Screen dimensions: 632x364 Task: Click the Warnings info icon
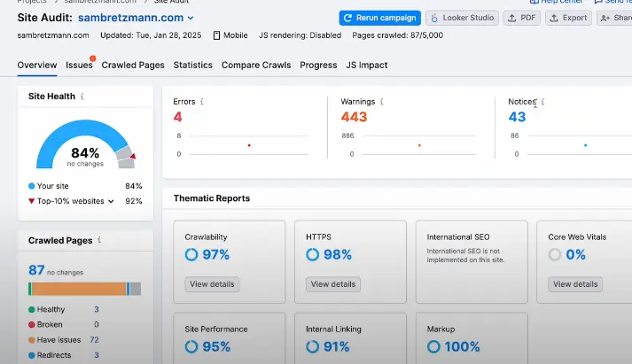coord(382,102)
